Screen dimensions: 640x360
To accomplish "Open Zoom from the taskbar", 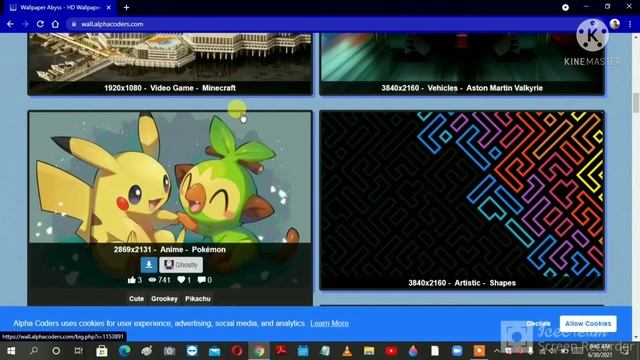I will pyautogui.click(x=457, y=351).
